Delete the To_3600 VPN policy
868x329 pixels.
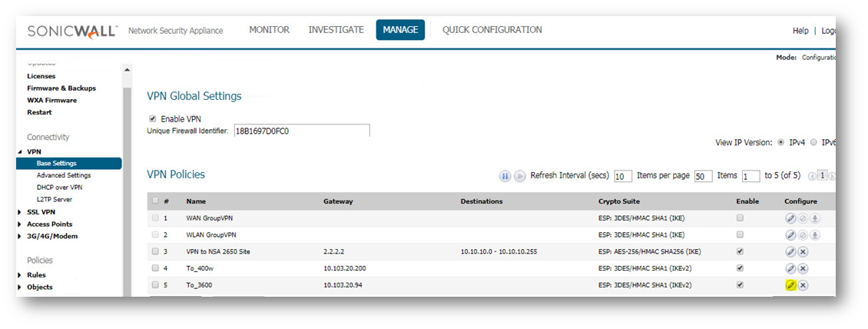803,285
